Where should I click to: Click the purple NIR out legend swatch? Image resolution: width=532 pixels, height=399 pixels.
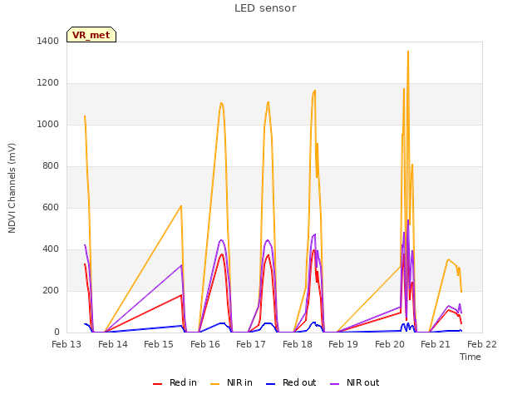(x=334, y=384)
